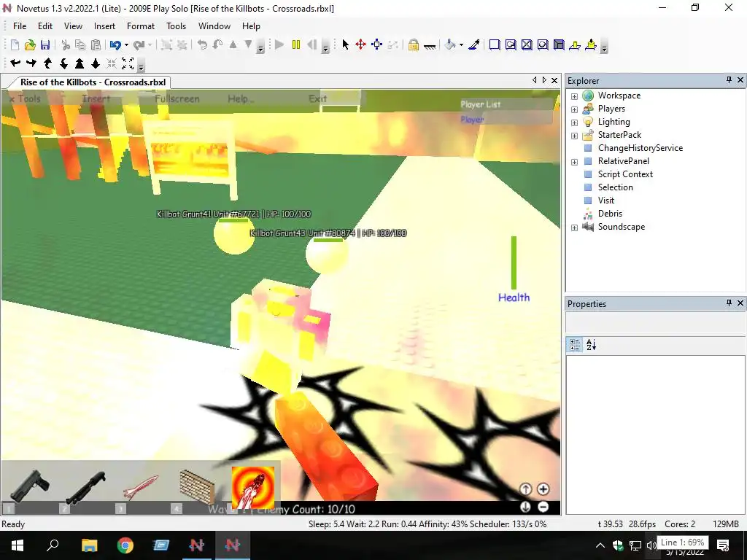Select Script Context in Explorer
Viewport: 747px width, 560px height.
[625, 174]
